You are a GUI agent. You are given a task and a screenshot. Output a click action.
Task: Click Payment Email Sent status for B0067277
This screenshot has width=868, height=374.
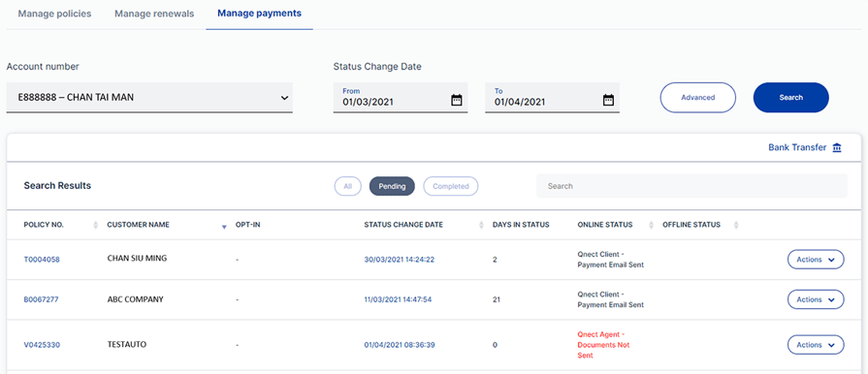[x=611, y=299]
